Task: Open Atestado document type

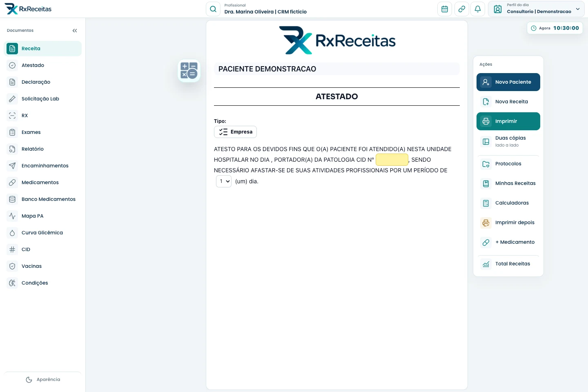Action: point(43,65)
